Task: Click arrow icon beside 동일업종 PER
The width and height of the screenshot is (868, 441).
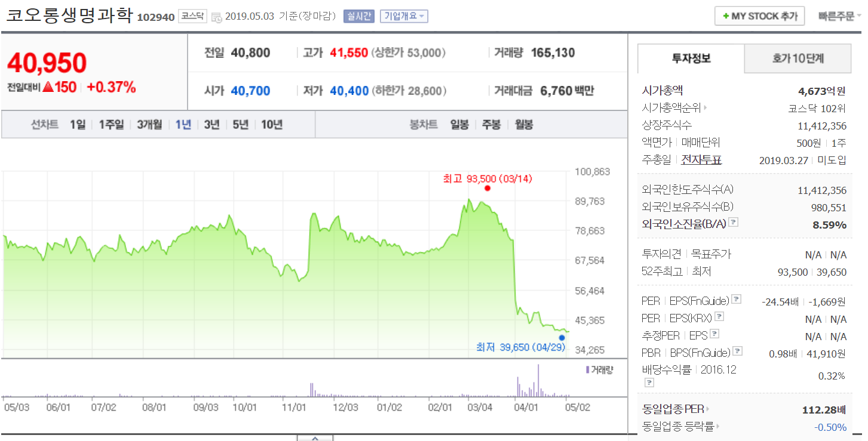Action: click(708, 409)
